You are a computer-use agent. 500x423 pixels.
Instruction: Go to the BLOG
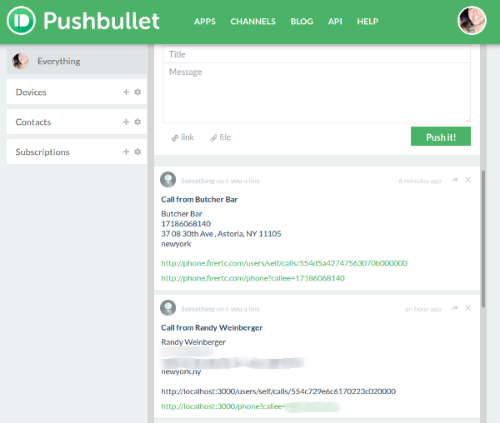click(x=302, y=22)
